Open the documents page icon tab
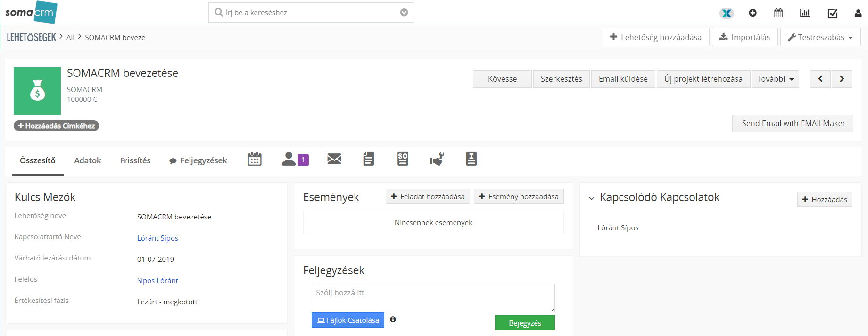Image resolution: width=868 pixels, height=336 pixels. [x=369, y=159]
